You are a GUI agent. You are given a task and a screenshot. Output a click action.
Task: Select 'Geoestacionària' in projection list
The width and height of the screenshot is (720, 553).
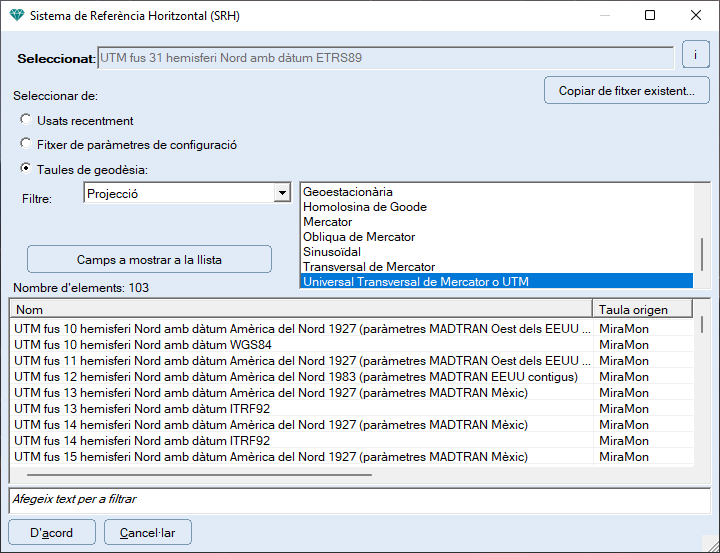(496, 192)
